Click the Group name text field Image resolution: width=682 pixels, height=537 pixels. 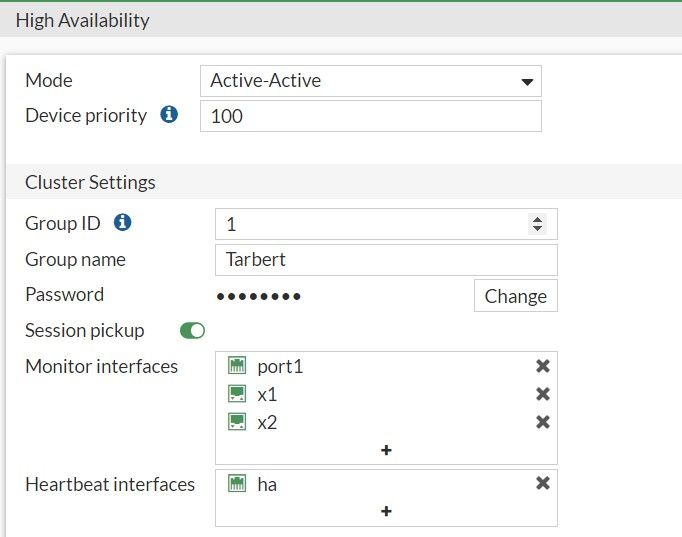click(x=385, y=260)
